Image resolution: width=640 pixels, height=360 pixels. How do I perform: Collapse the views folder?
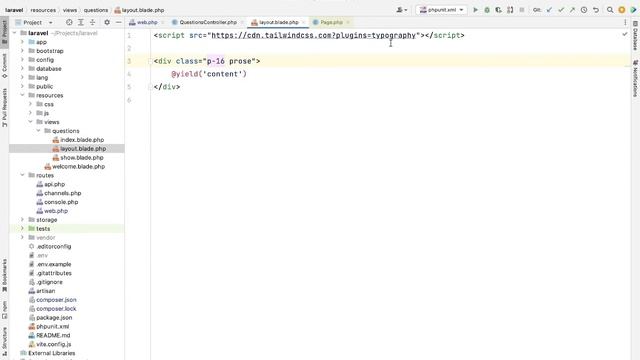[30, 122]
